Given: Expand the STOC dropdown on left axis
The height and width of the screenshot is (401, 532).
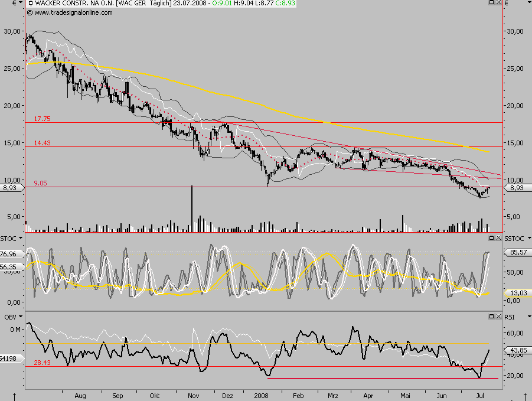Looking at the screenshot, I should (22, 237).
